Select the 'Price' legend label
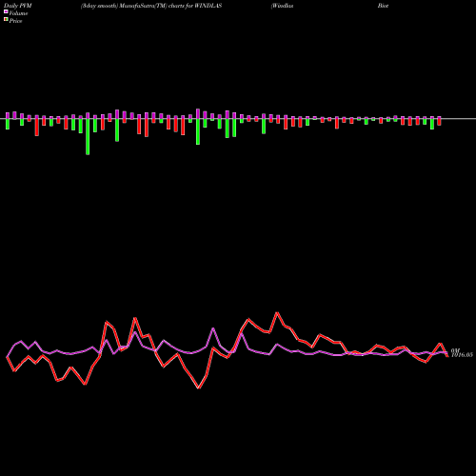Viewport: 476px width, 476px height. (x=15, y=21)
